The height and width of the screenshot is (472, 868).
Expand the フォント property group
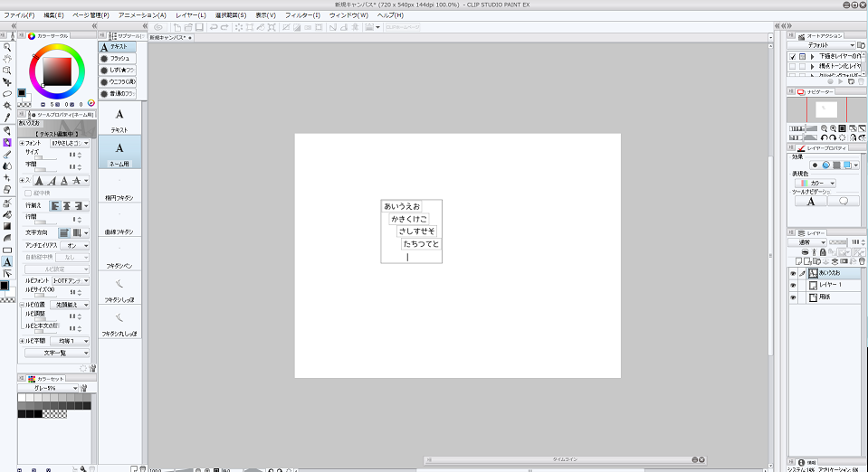22,143
